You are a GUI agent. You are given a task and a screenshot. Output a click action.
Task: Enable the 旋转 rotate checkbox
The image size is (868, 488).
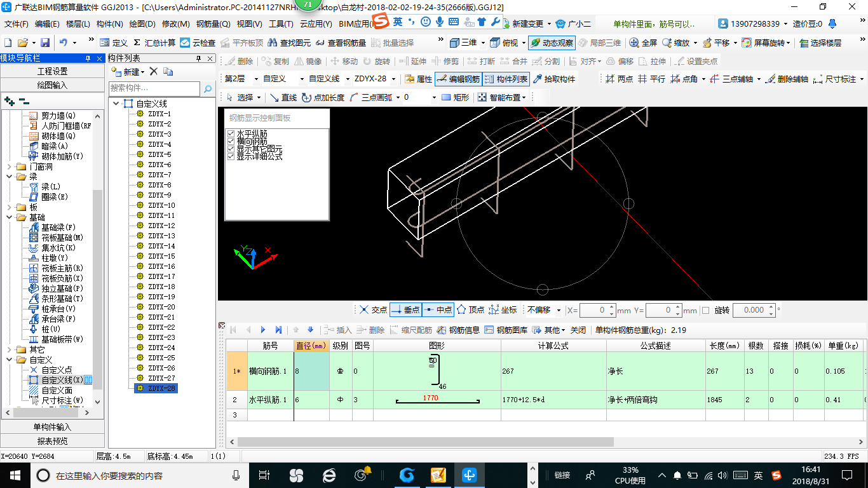click(705, 310)
